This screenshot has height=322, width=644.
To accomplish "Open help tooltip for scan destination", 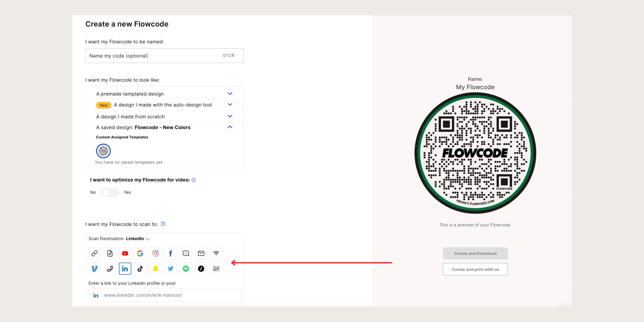I will point(163,224).
